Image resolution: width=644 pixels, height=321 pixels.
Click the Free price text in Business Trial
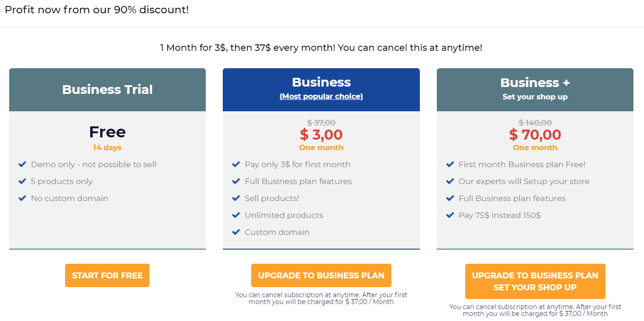click(107, 132)
